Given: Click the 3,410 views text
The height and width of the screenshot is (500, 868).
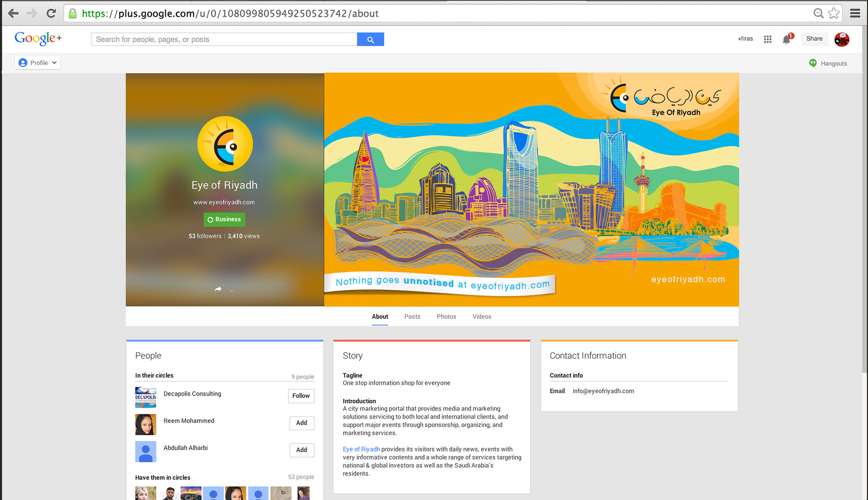Looking at the screenshot, I should [x=244, y=236].
